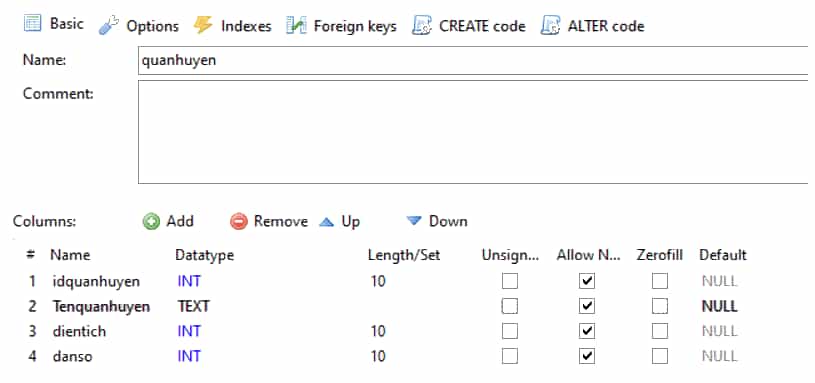Click the Add label beside Columns
The height and width of the screenshot is (383, 815).
(x=180, y=221)
